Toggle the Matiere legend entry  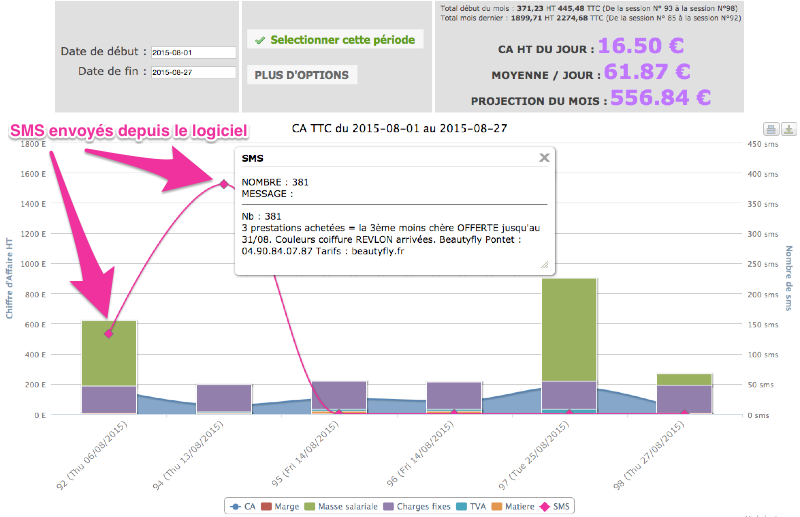click(x=516, y=506)
